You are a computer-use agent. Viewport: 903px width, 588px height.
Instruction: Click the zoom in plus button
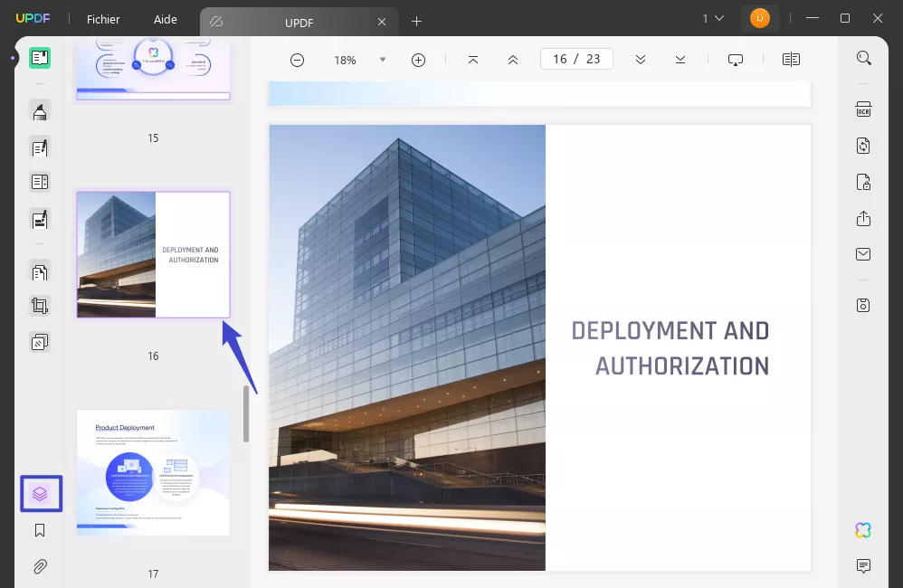[418, 60]
